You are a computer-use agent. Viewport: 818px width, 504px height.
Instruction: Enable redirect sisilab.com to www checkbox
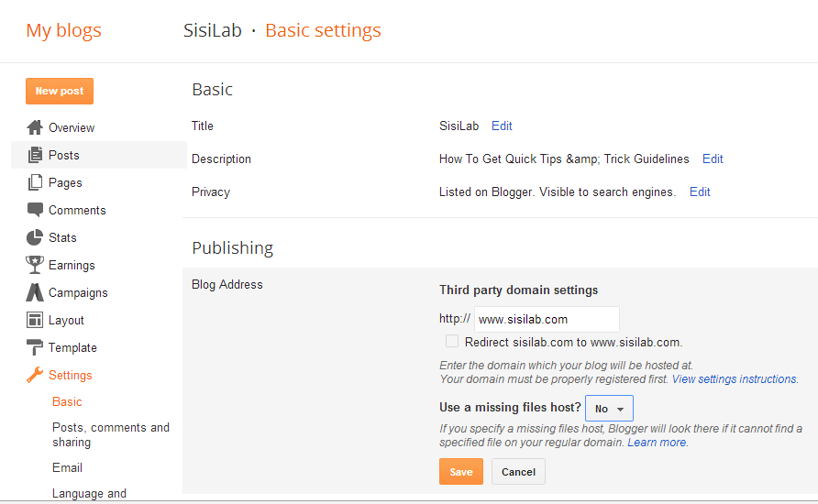452,342
